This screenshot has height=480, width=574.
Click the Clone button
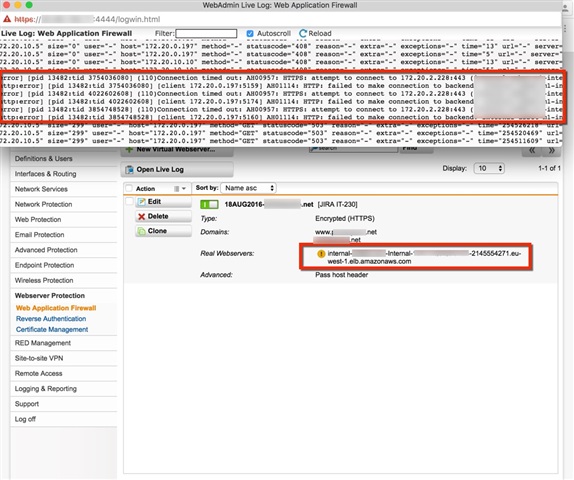click(x=163, y=231)
